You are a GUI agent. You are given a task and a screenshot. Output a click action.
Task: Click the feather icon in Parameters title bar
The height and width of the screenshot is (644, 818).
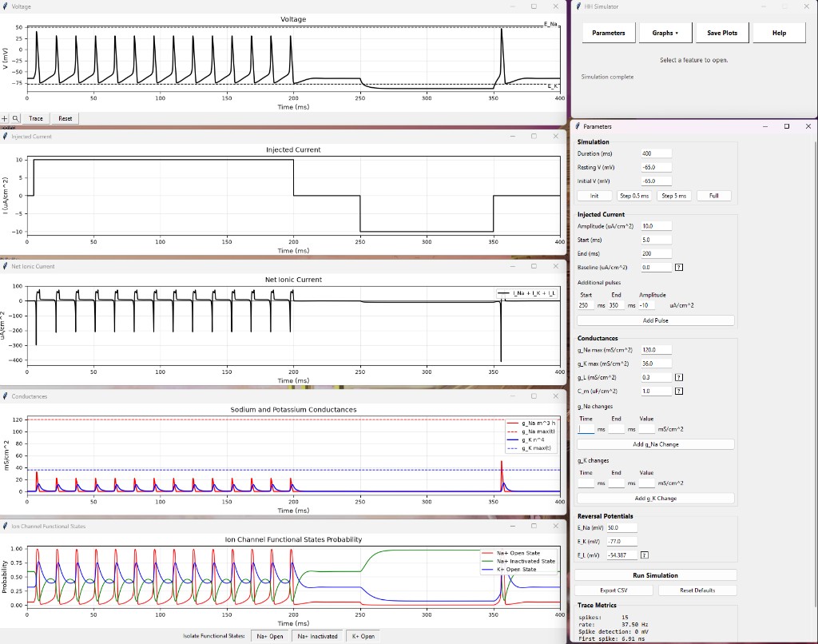578,126
